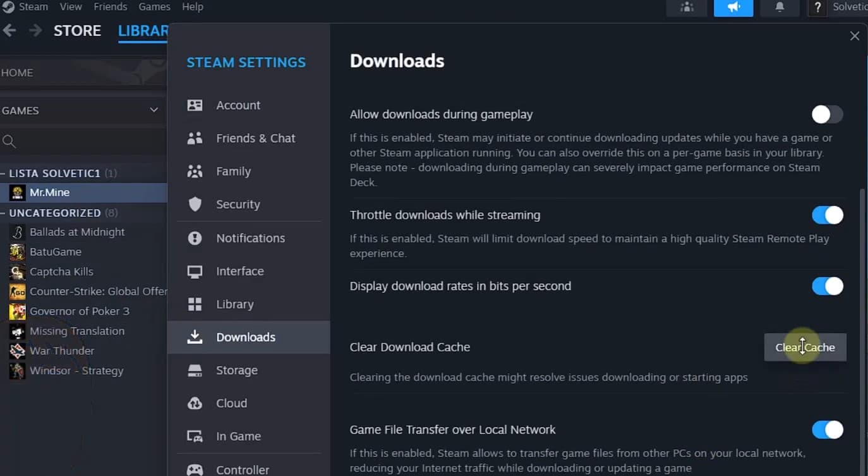Open the friends icon in top bar

(687, 8)
